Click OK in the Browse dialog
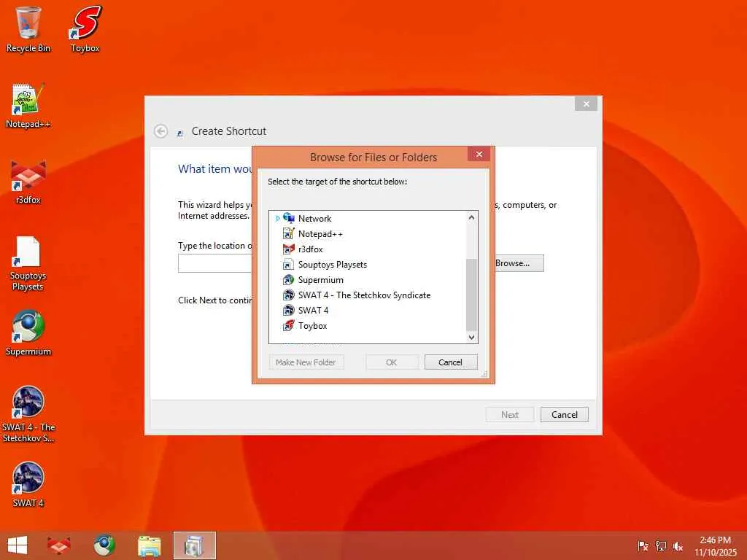 click(392, 362)
